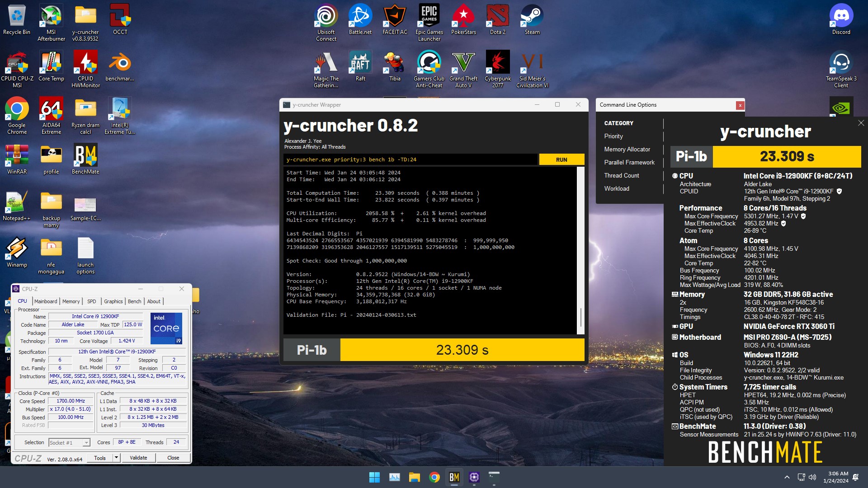Open the profile folder on desktop
868x488 pixels.
pyautogui.click(x=51, y=159)
